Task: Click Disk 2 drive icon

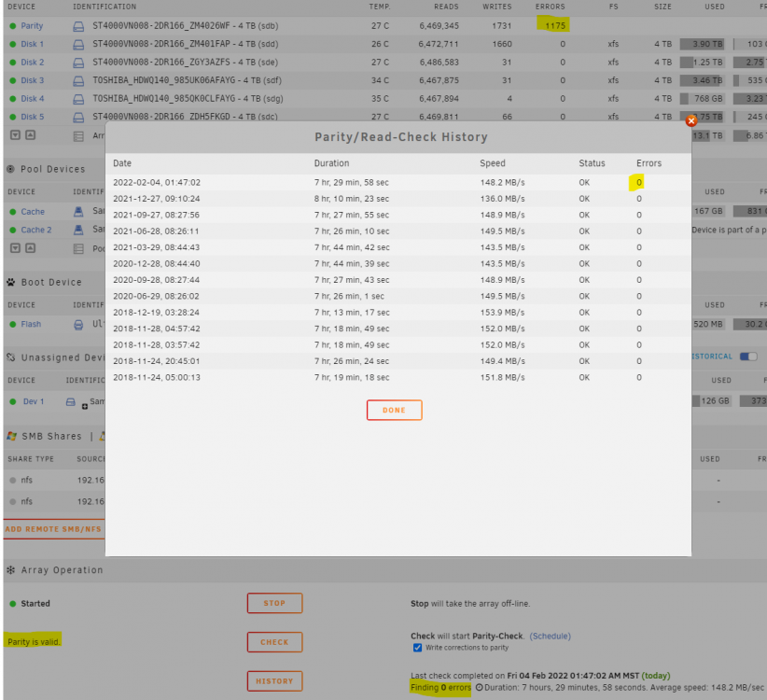Action: point(78,63)
